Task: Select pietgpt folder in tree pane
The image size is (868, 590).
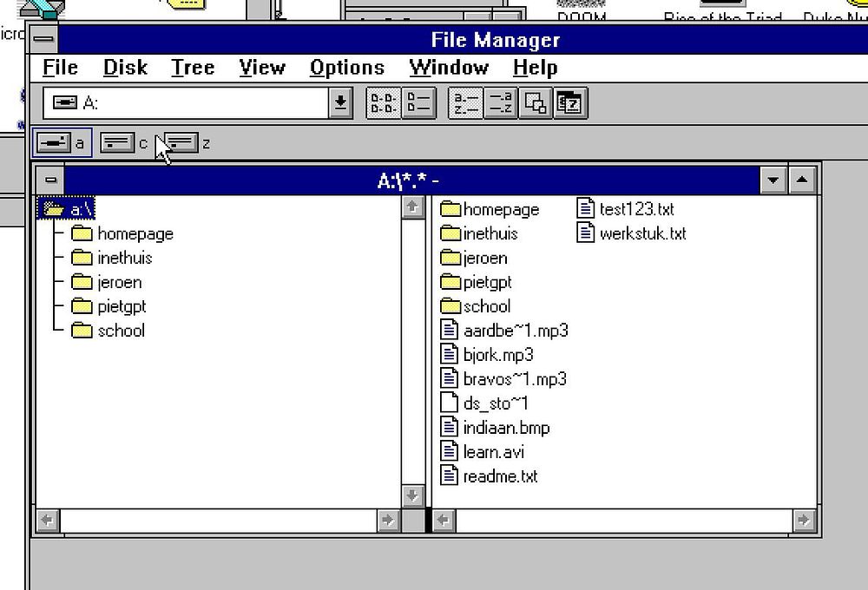Action: (108, 306)
